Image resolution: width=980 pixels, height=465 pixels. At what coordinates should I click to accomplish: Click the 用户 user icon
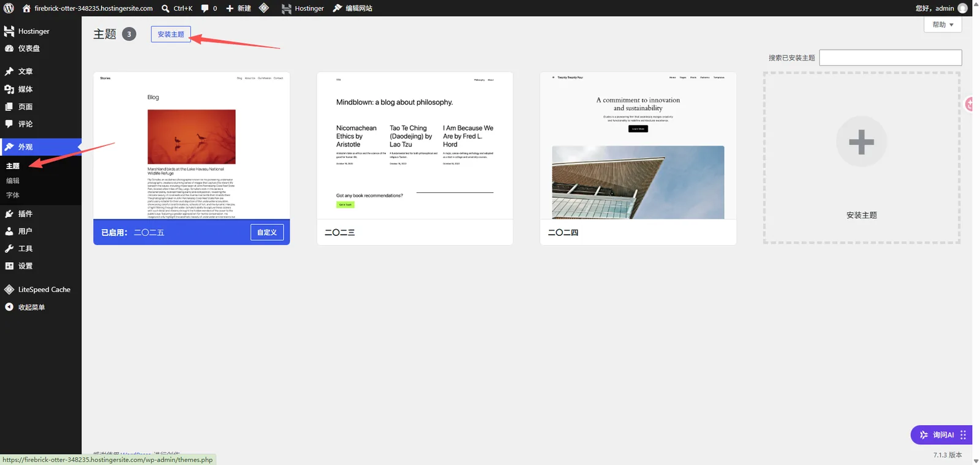(9, 231)
